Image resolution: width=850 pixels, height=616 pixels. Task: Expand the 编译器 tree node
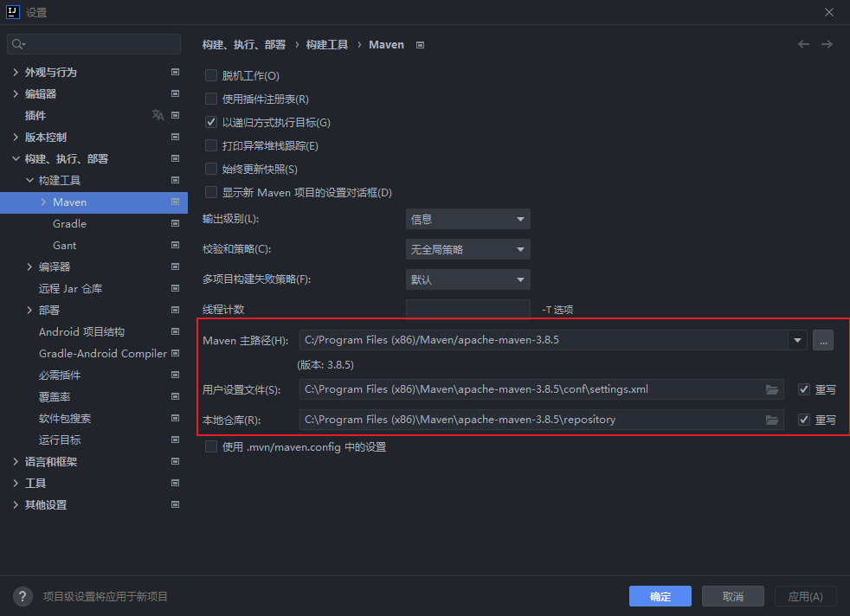tap(29, 266)
